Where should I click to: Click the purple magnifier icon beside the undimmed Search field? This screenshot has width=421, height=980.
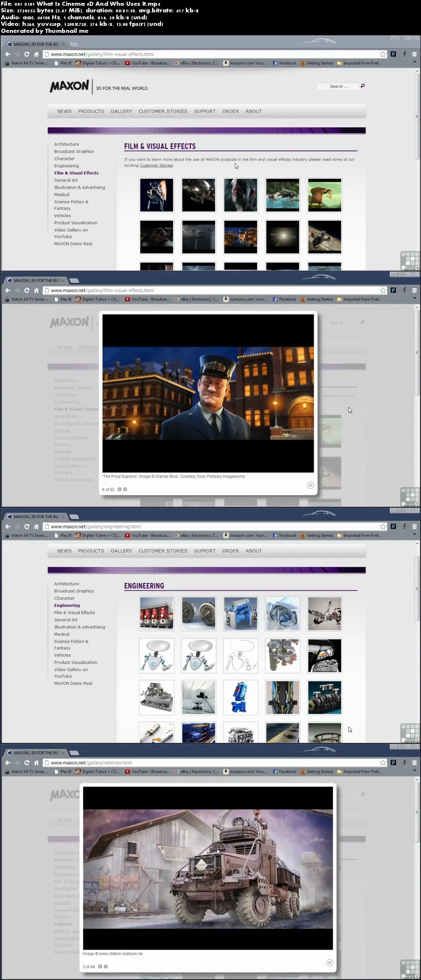[x=363, y=86]
